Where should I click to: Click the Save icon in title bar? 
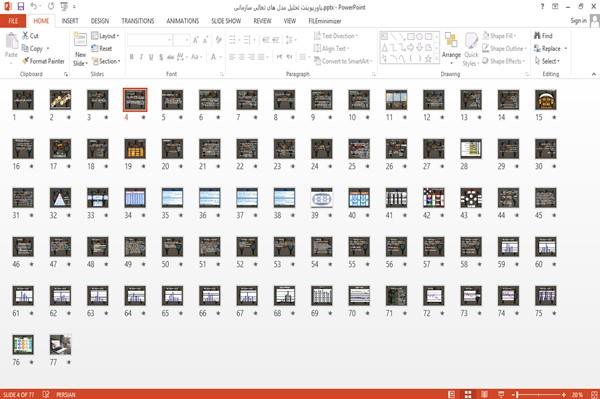(21, 7)
